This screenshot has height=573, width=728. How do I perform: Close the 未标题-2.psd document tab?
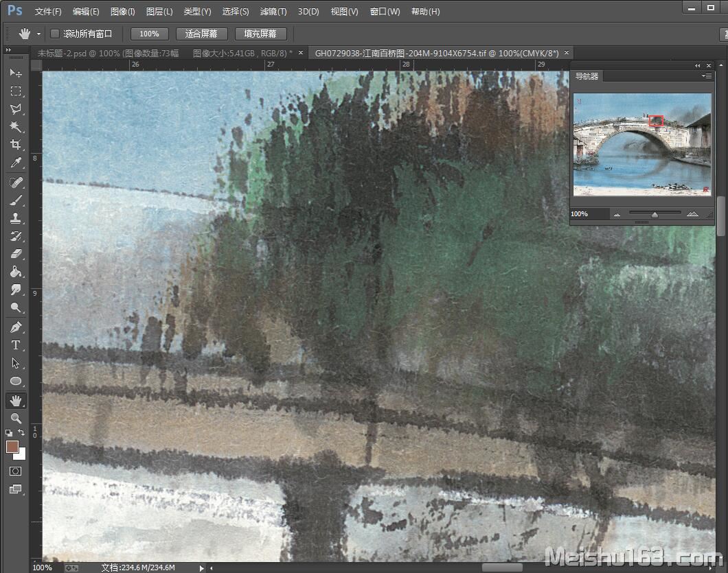tap(300, 53)
